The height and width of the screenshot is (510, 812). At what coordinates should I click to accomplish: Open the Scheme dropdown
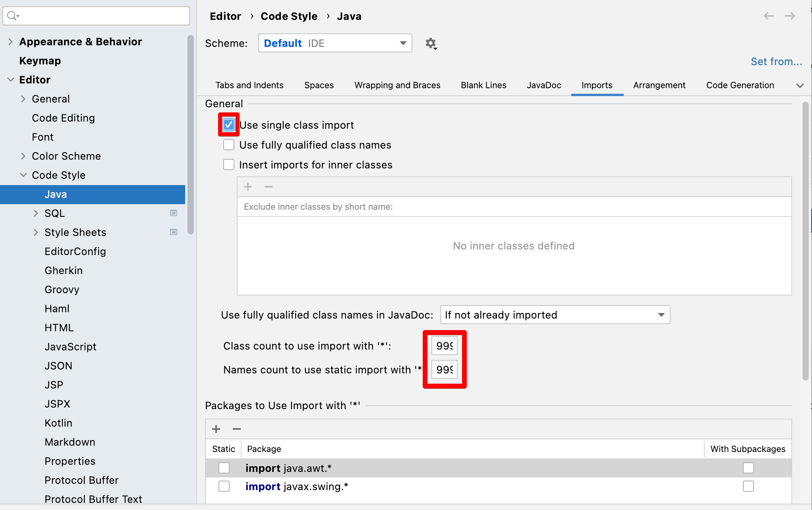[x=335, y=43]
